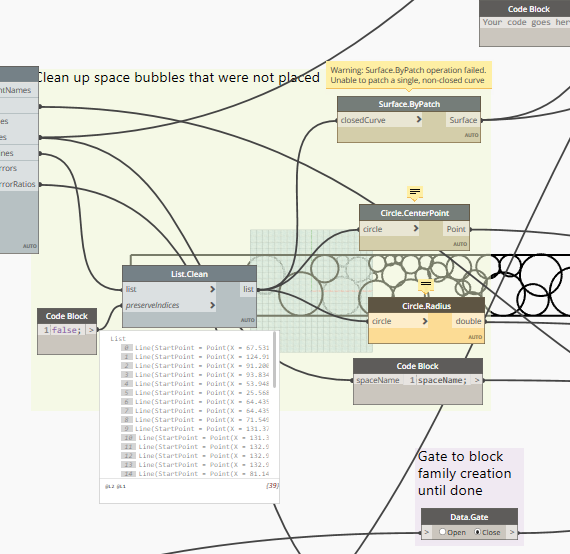The image size is (570, 554).
Task: Click the rrorRatios output port on left node
Action: pos(19,184)
